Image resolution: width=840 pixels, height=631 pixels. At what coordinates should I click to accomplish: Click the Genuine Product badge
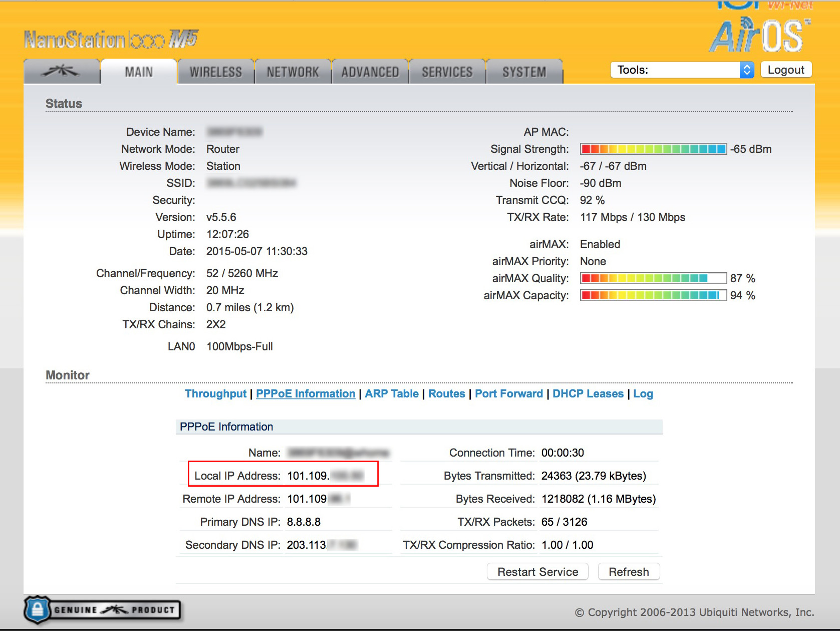(103, 609)
